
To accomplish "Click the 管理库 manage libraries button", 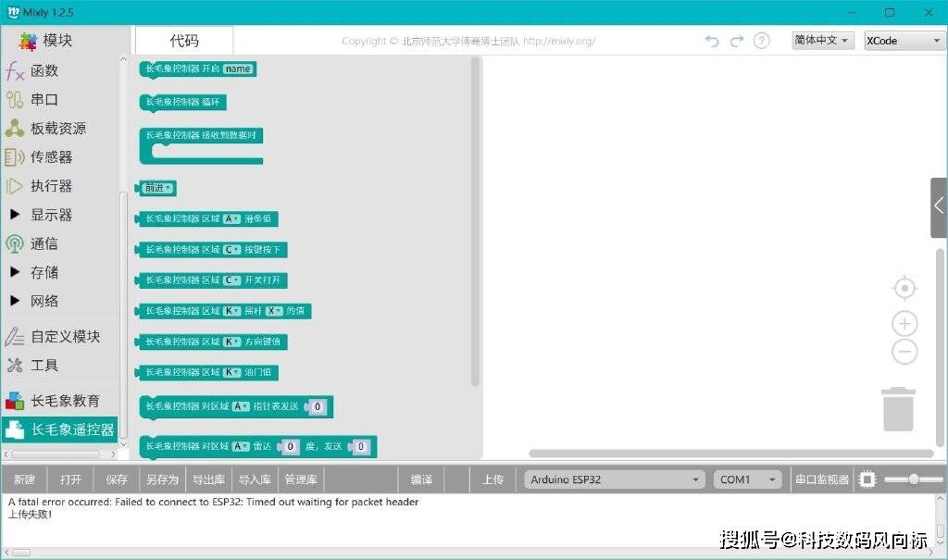I will click(301, 479).
